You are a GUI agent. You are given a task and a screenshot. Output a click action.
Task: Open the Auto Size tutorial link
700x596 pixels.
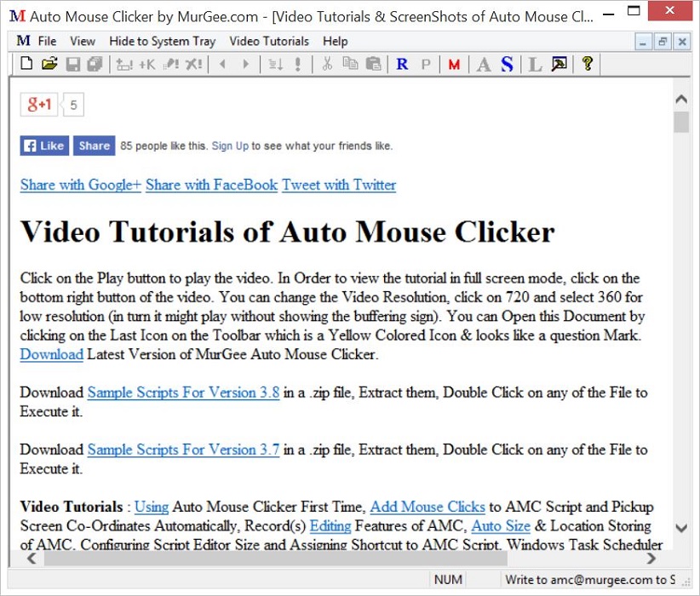tap(501, 526)
